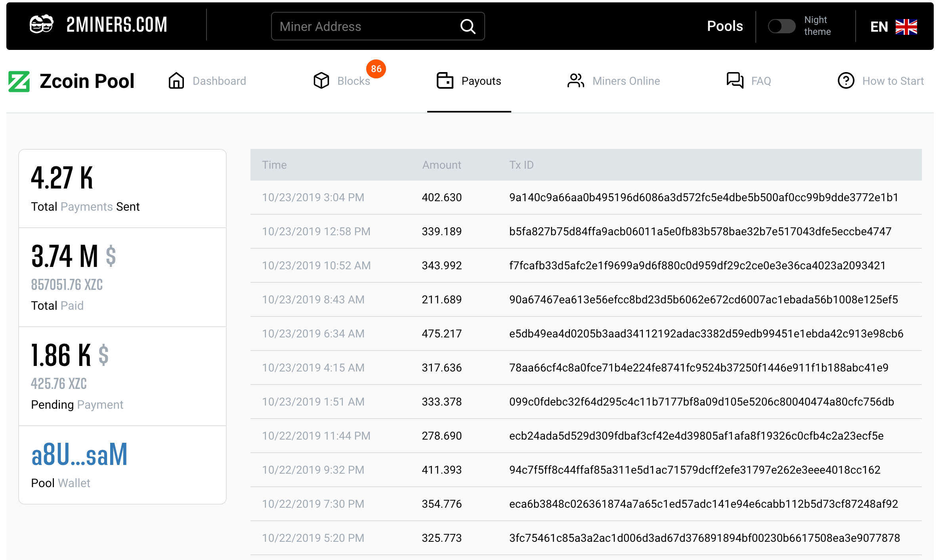Image resolution: width=948 pixels, height=560 pixels.
Task: Click the How to Start question icon
Action: point(846,81)
